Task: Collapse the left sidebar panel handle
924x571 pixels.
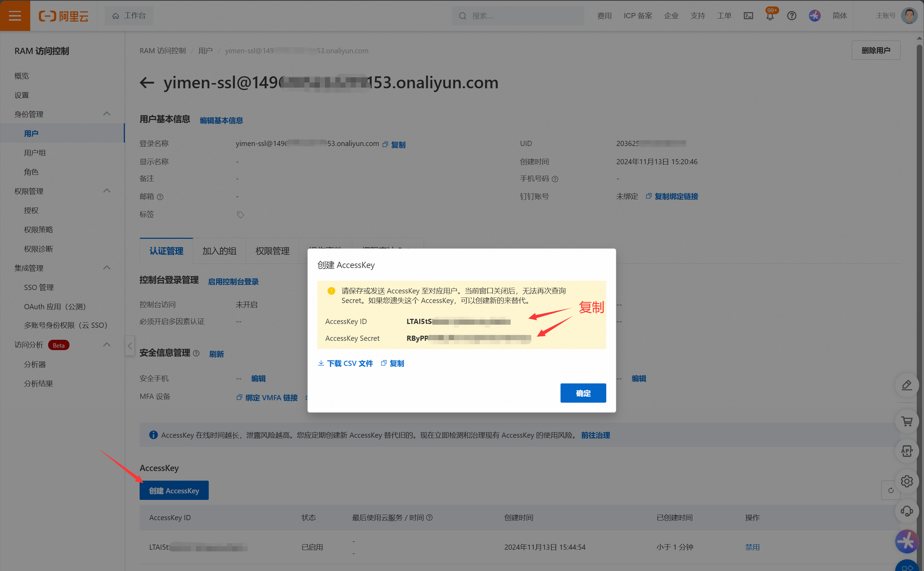Action: tap(130, 346)
